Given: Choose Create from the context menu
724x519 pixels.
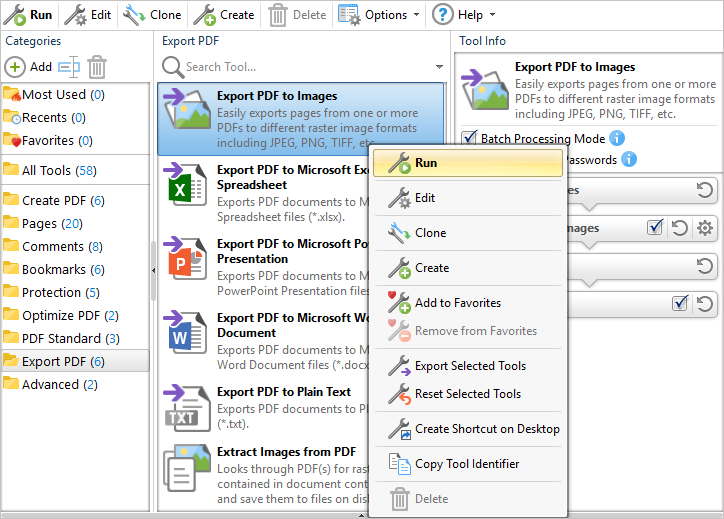Looking at the screenshot, I should pos(468,268).
